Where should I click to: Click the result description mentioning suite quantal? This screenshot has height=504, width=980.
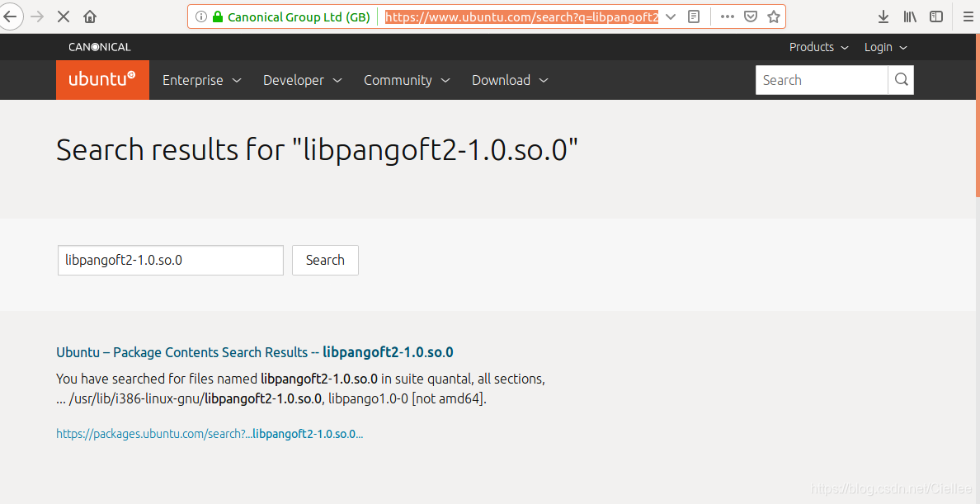(300, 389)
